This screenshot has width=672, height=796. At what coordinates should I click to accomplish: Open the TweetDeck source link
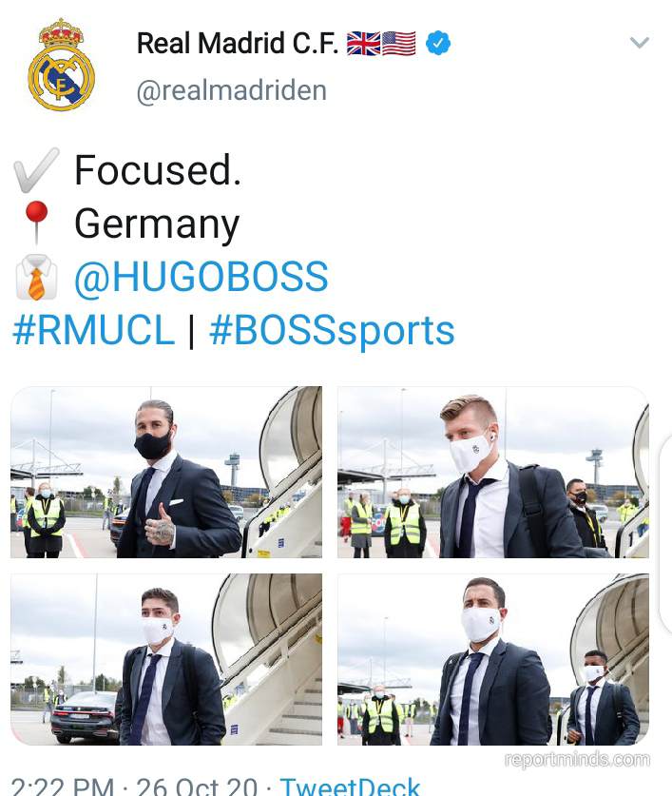point(350,786)
